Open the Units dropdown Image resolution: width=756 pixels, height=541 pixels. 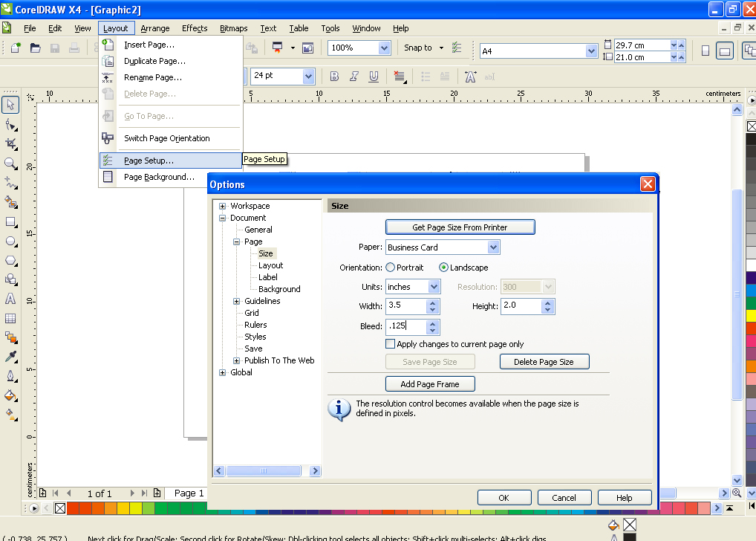(434, 287)
